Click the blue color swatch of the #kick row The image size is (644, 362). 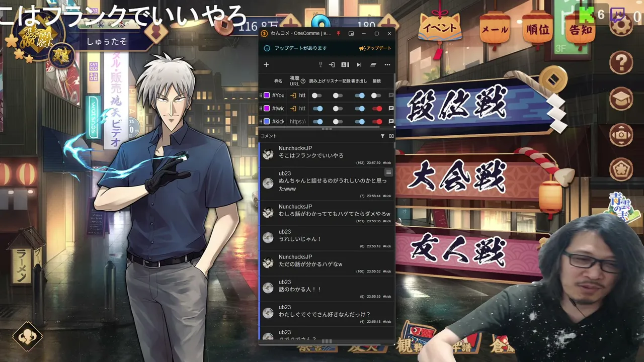(267, 121)
